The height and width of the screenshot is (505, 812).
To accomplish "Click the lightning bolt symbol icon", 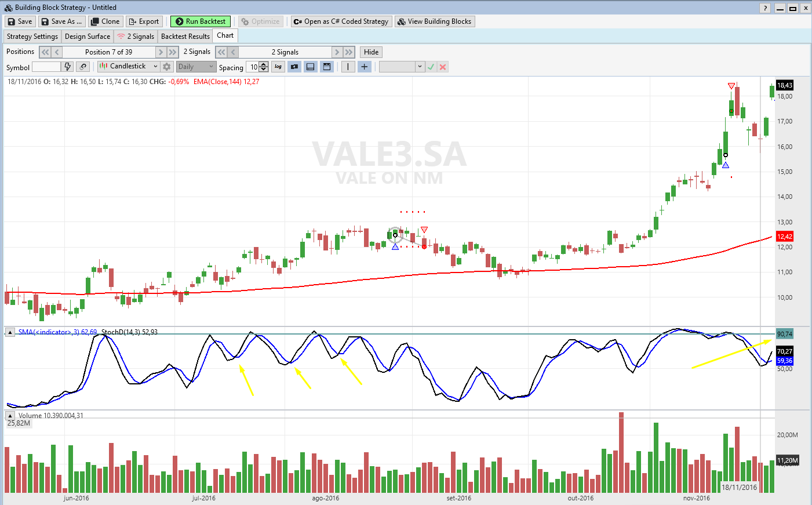I will 68,67.
